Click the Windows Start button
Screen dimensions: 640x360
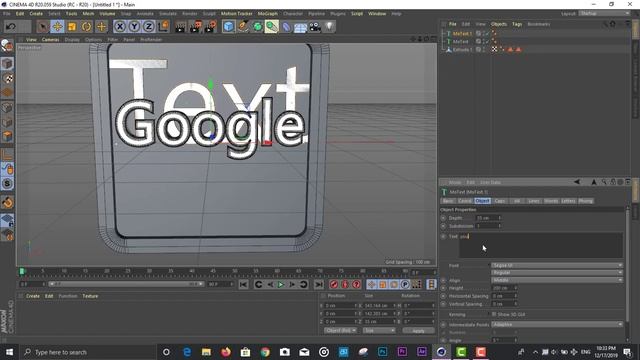(x=9, y=352)
